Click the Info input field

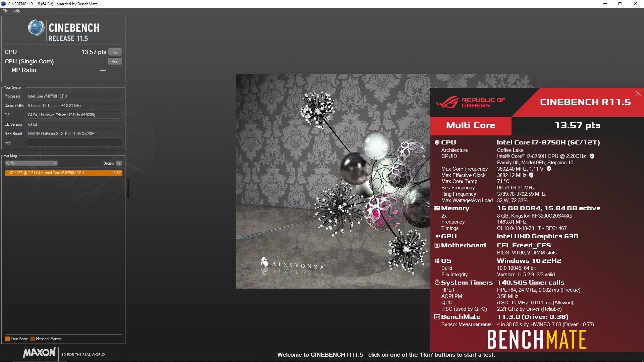point(74,143)
